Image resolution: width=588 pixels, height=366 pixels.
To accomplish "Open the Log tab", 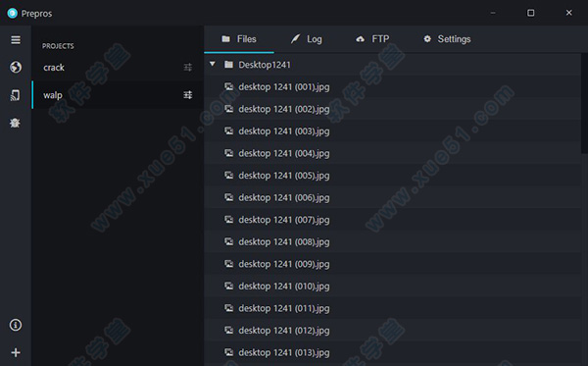I will tap(307, 39).
